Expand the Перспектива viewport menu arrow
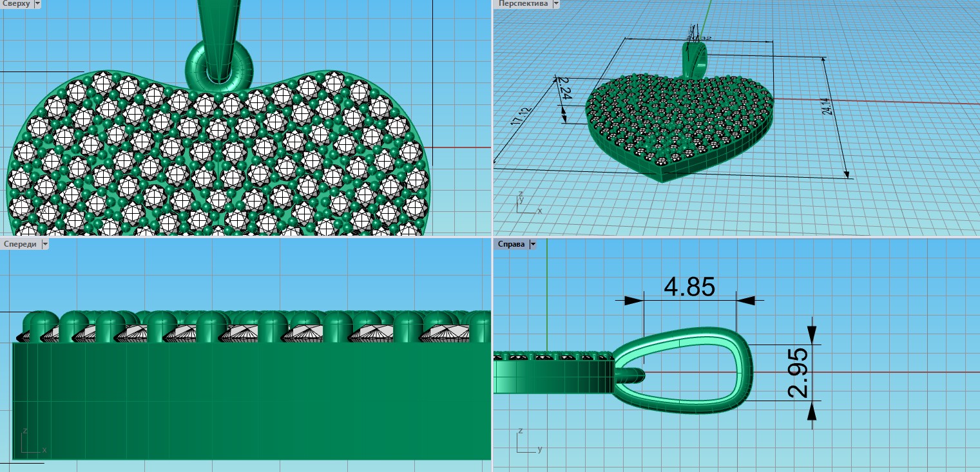Image resolution: width=980 pixels, height=472 pixels. tap(555, 4)
